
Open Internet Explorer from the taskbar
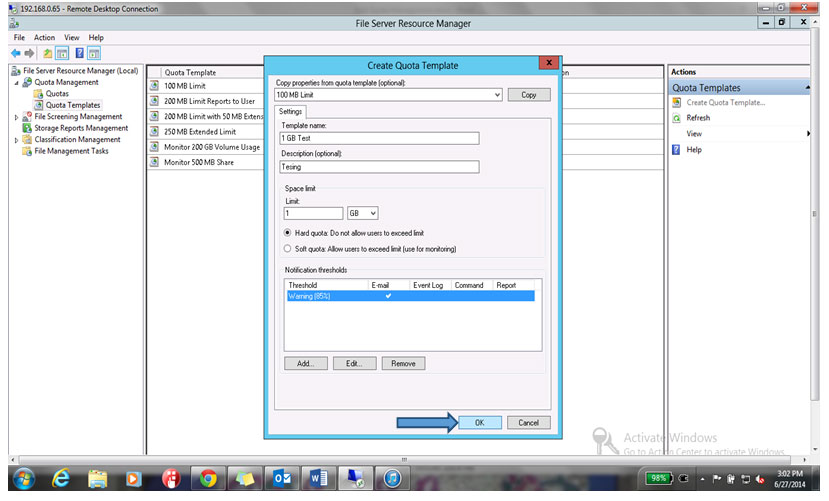(61, 479)
